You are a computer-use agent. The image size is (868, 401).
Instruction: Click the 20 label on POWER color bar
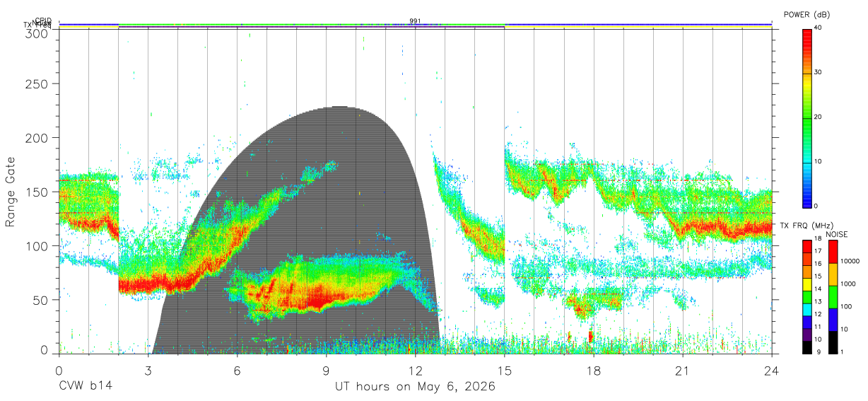(x=817, y=117)
